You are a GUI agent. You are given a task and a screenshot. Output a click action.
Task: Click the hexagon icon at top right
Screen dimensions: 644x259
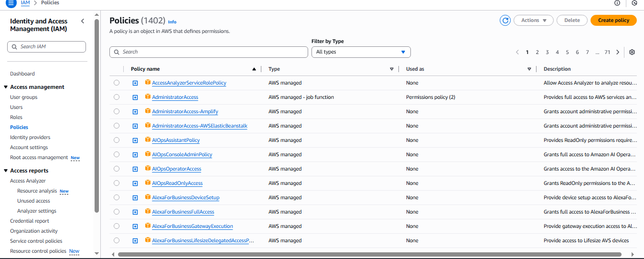(x=634, y=3)
